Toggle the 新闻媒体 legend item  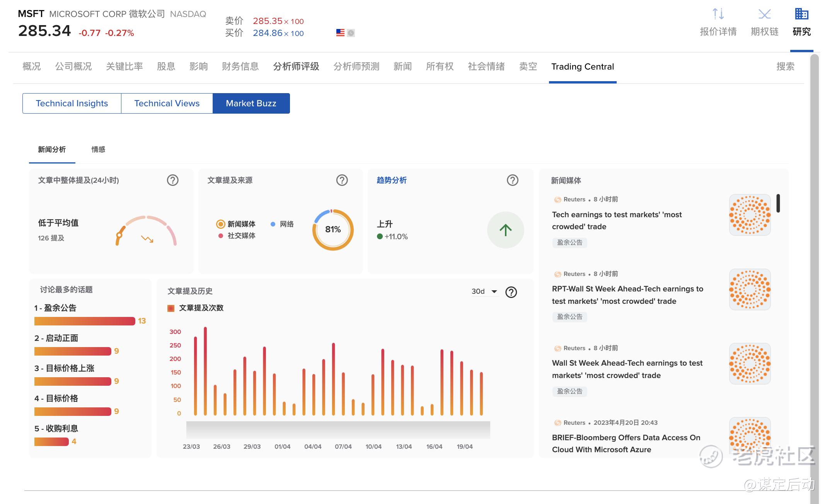pos(236,224)
